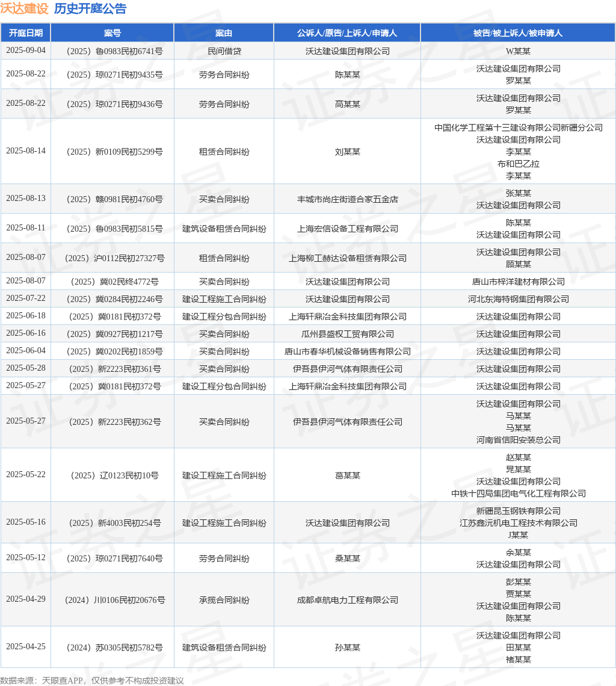Click defendant 张某某
Screen dimensions: 616x686
pos(518,193)
